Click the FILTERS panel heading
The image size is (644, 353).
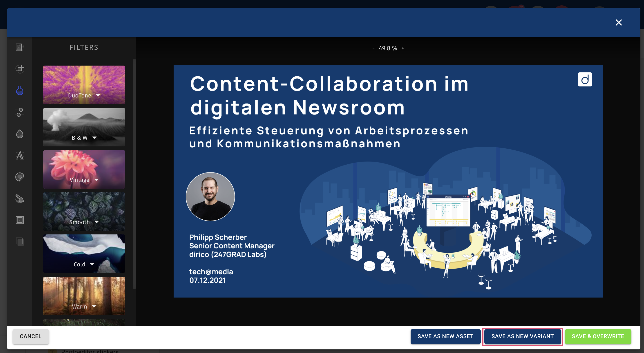84,47
